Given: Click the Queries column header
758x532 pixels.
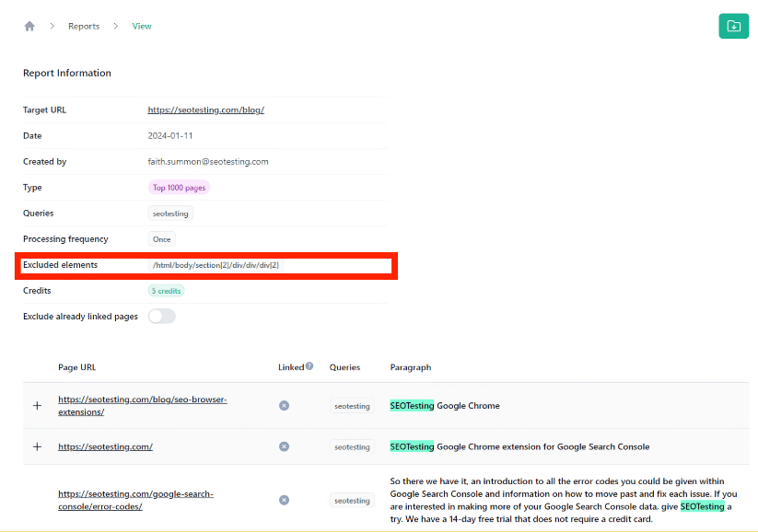Looking at the screenshot, I should pos(344,367).
